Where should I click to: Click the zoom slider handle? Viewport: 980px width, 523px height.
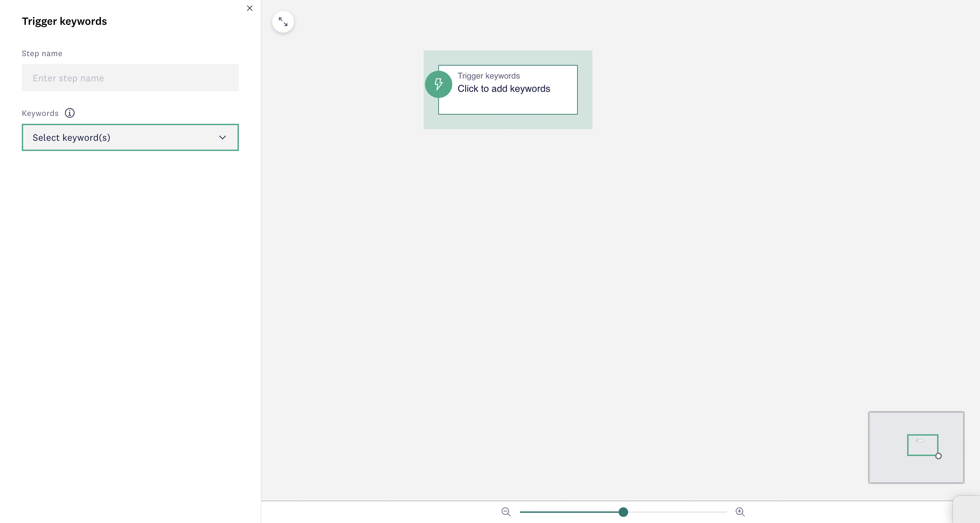coord(623,512)
